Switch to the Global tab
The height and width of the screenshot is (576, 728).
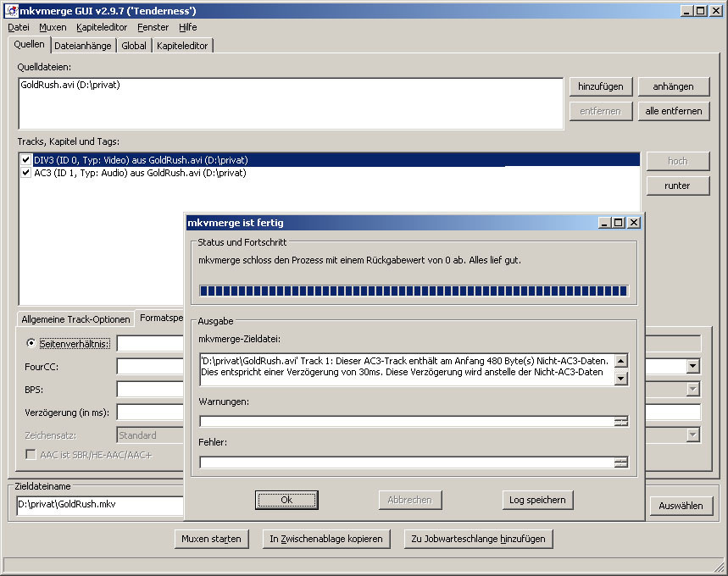pos(134,46)
